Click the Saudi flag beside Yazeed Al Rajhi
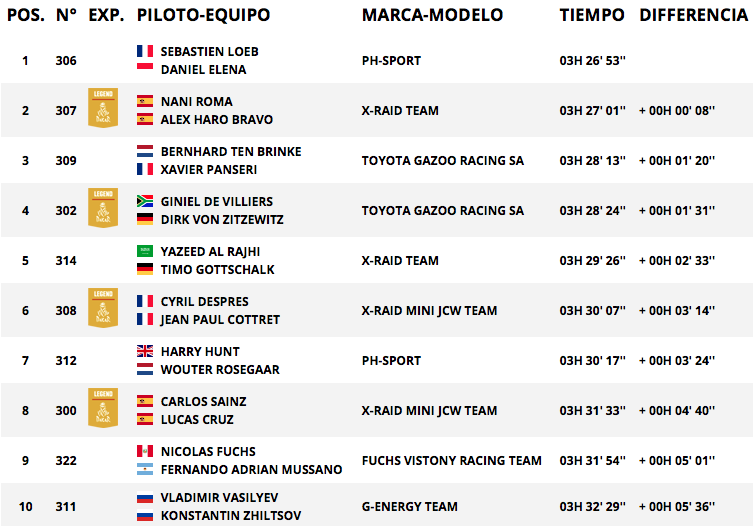 (145, 251)
